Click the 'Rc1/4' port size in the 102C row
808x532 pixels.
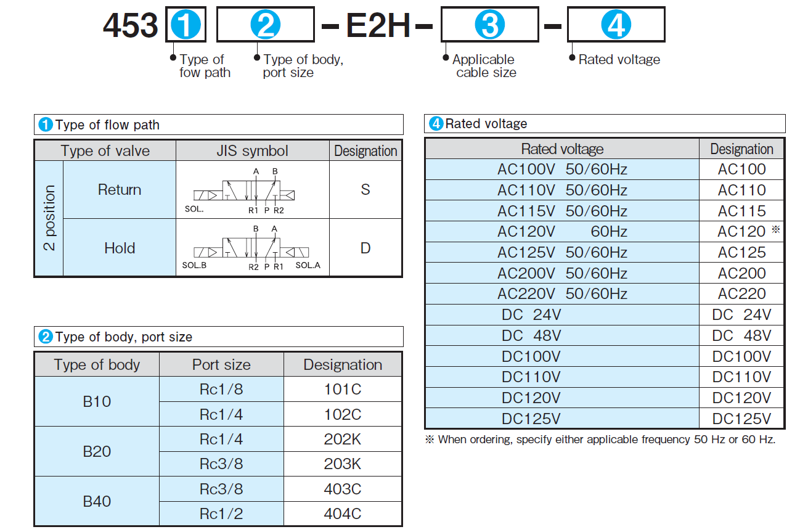pyautogui.click(x=221, y=414)
